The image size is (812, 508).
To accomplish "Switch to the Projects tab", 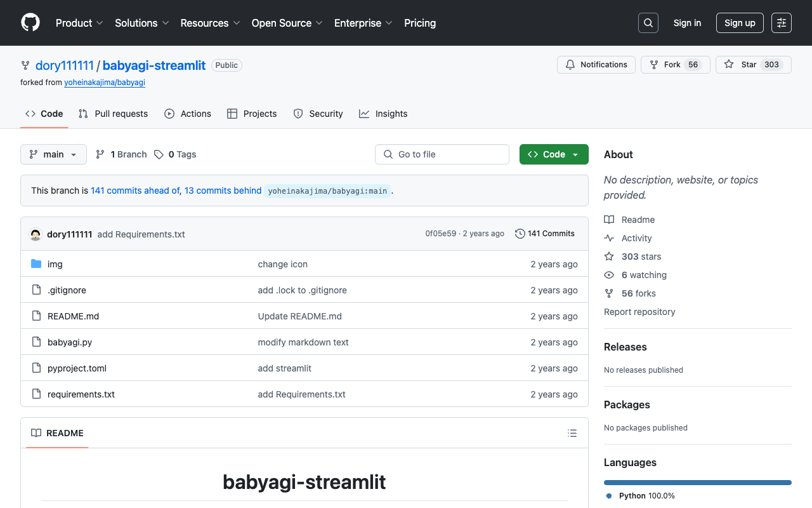I will [x=252, y=114].
